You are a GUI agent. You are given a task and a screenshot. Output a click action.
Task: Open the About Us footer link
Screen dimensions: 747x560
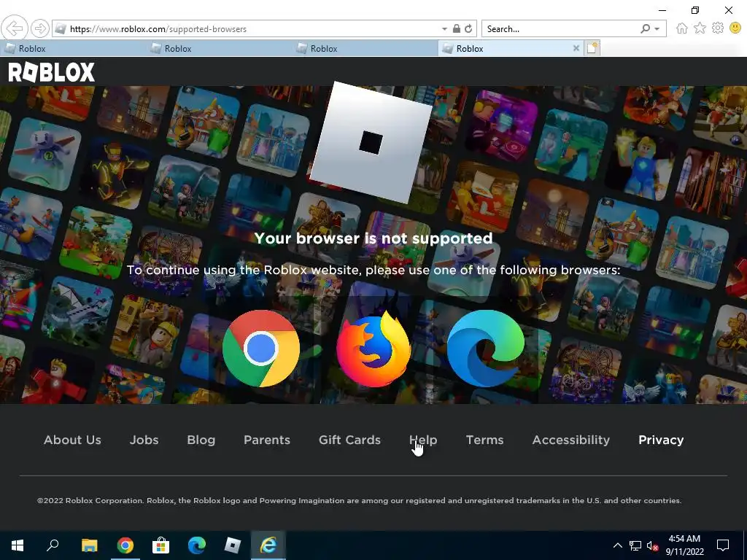(72, 440)
